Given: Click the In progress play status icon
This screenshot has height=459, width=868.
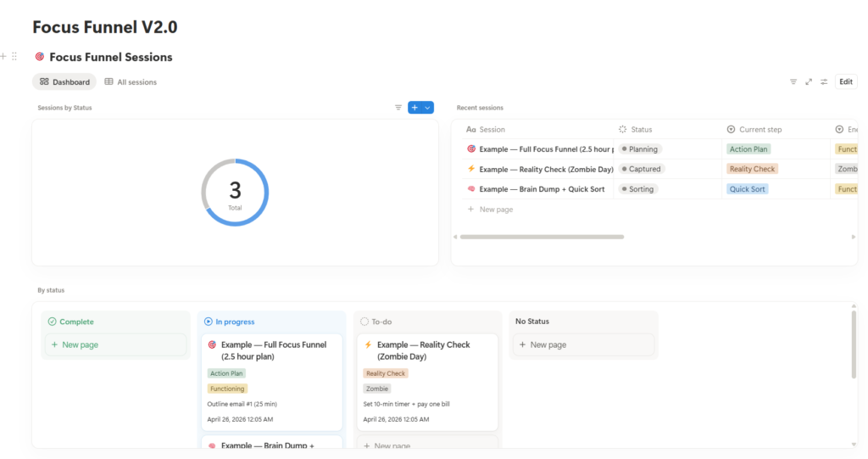Looking at the screenshot, I should (x=209, y=322).
